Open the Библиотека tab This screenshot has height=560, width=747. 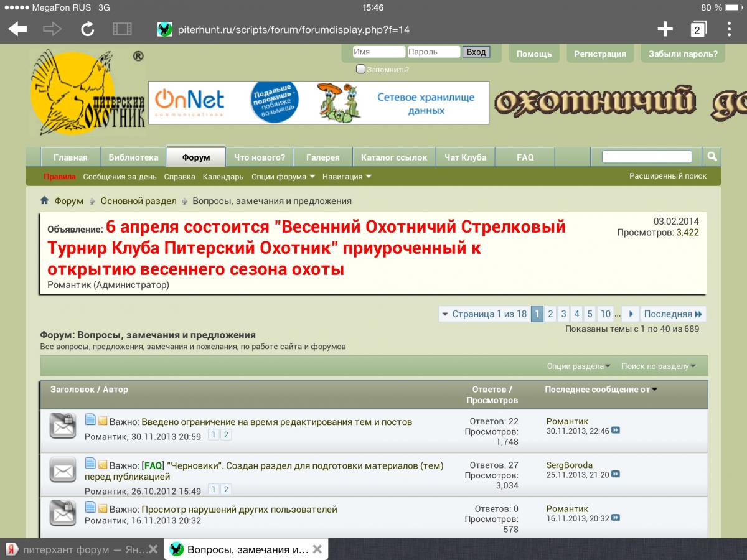(x=133, y=157)
